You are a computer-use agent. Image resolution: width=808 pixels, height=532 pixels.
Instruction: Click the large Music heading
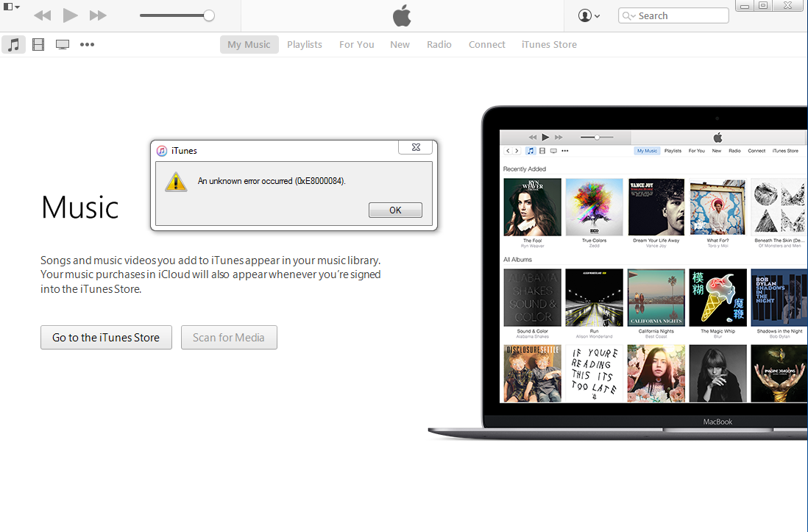[x=80, y=208]
